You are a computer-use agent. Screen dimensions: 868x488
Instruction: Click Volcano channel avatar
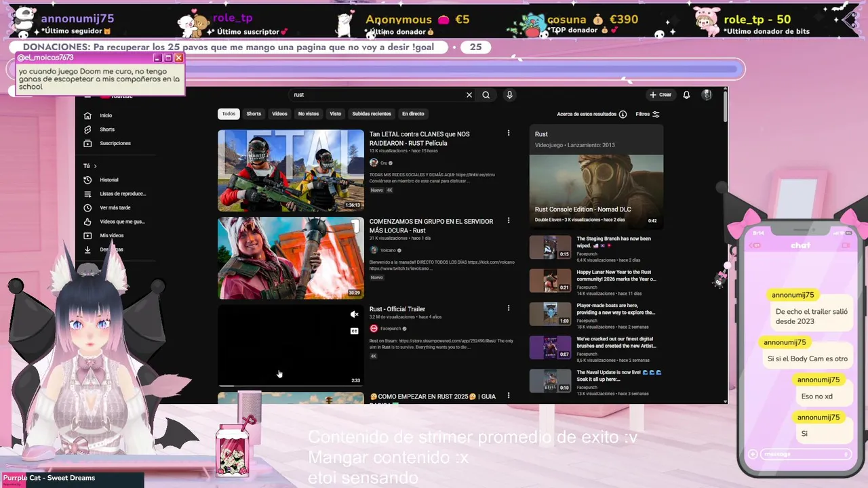pos(374,250)
